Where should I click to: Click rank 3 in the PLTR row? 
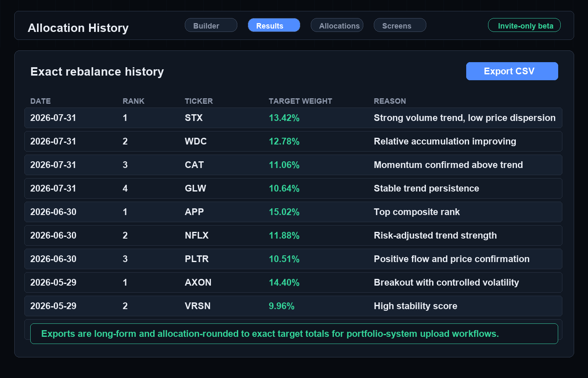click(x=125, y=259)
